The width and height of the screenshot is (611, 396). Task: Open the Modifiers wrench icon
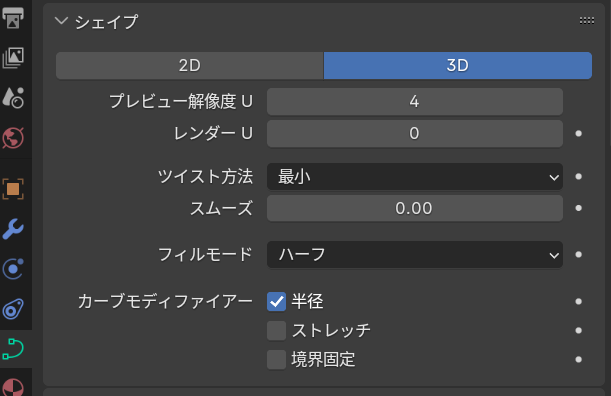(x=13, y=229)
